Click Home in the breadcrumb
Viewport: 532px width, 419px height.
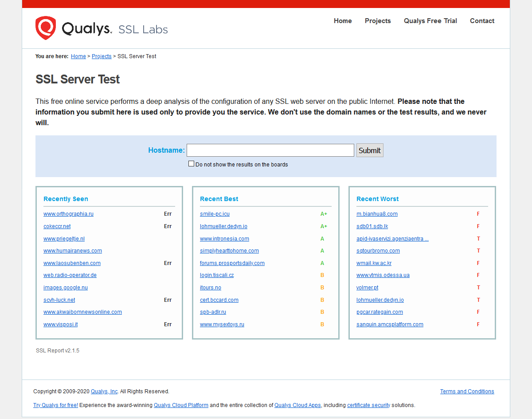(x=78, y=56)
